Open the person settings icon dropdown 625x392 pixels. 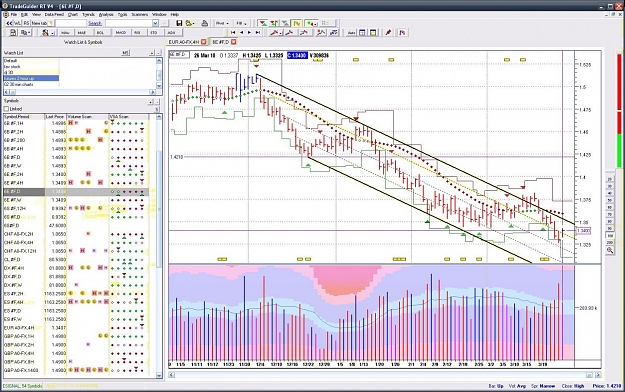[x=48, y=33]
